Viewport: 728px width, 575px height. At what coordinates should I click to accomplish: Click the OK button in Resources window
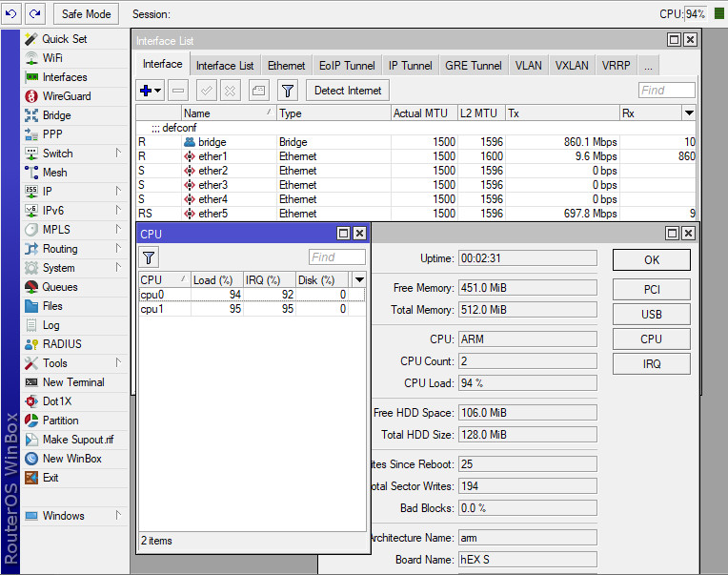652,259
